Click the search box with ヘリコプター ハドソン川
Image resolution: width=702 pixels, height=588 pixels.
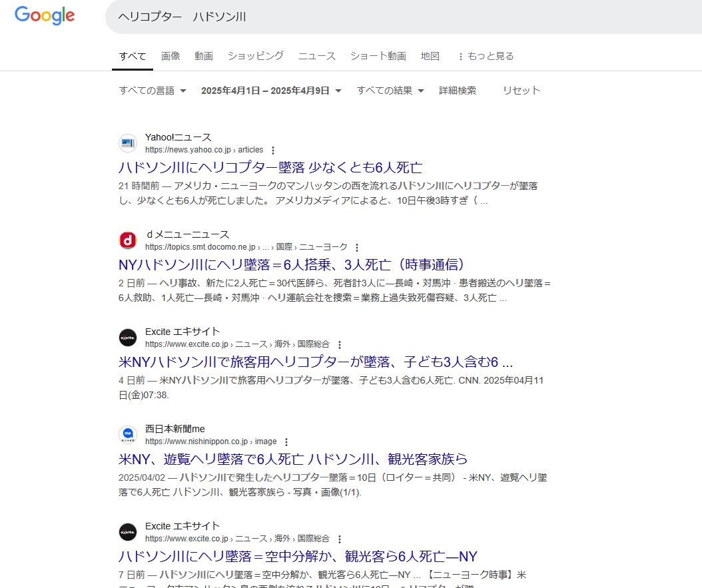pos(403,17)
